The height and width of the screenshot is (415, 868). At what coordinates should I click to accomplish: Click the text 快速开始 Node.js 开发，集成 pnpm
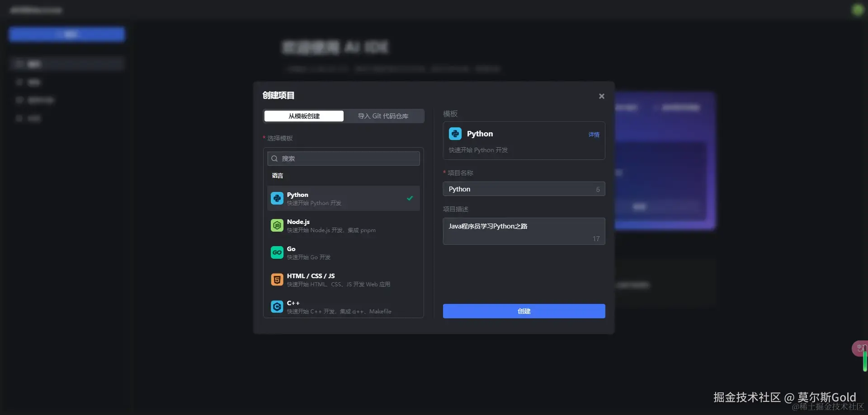[x=331, y=230]
